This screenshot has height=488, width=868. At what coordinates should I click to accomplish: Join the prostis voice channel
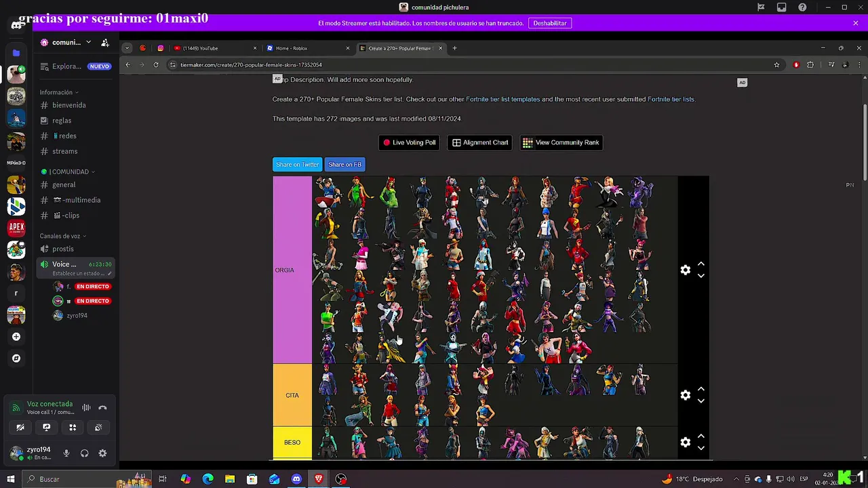coord(75,249)
